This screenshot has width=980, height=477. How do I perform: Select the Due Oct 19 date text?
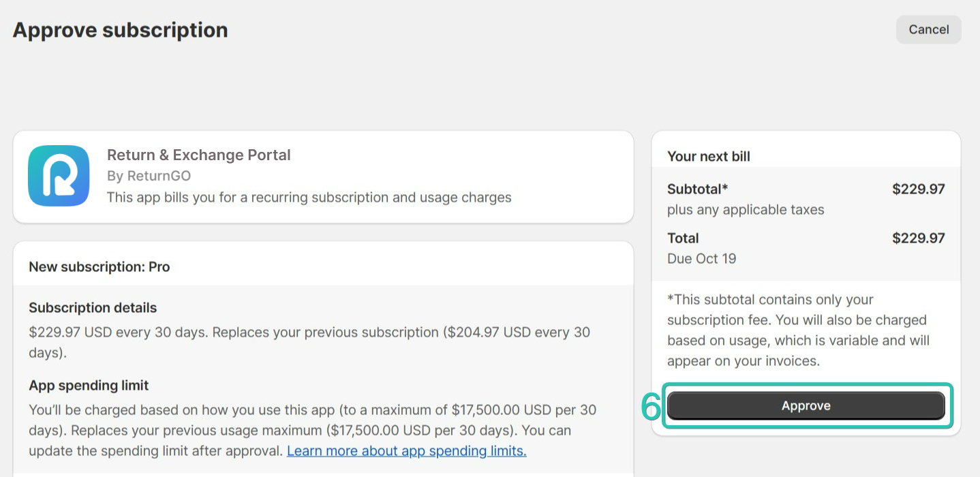coord(702,258)
